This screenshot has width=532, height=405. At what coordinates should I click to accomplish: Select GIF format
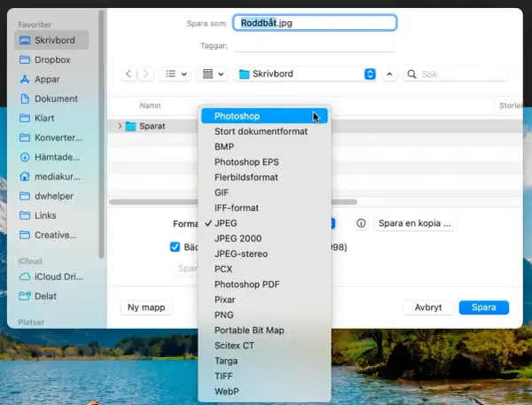click(x=264, y=192)
